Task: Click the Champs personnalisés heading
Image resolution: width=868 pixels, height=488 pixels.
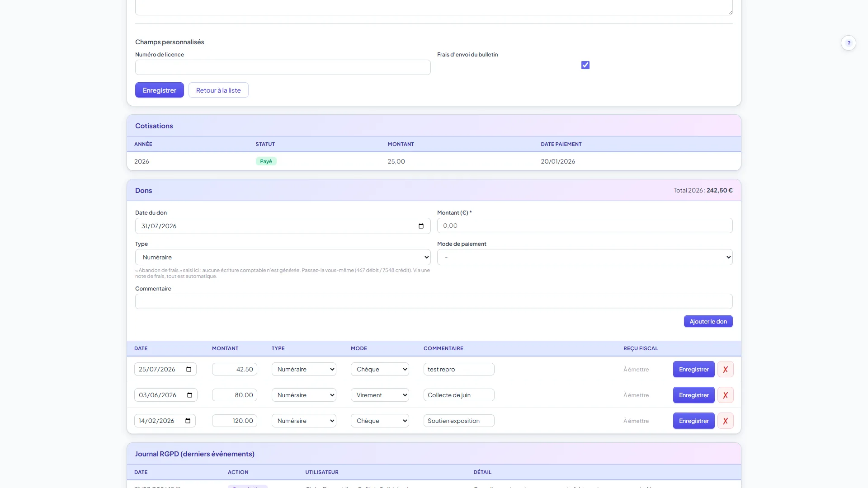Action: (170, 42)
